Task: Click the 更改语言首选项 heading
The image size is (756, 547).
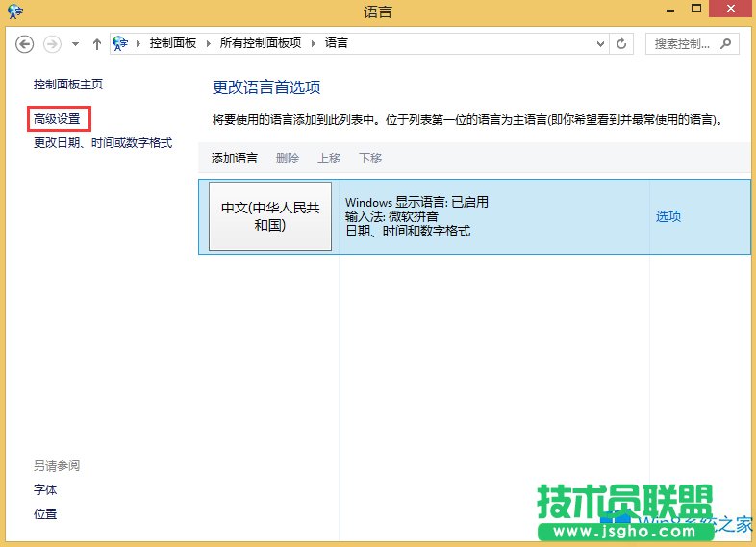Action: [x=266, y=87]
